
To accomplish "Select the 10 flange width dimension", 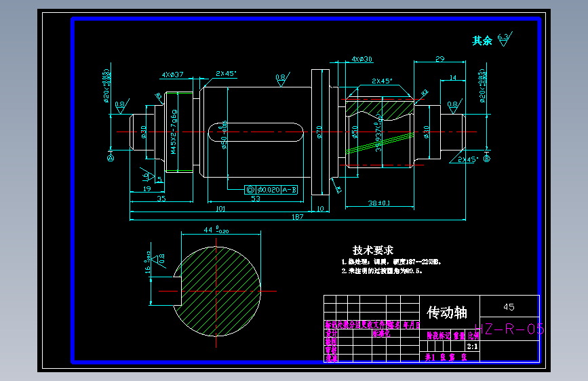I will pyautogui.click(x=320, y=209).
